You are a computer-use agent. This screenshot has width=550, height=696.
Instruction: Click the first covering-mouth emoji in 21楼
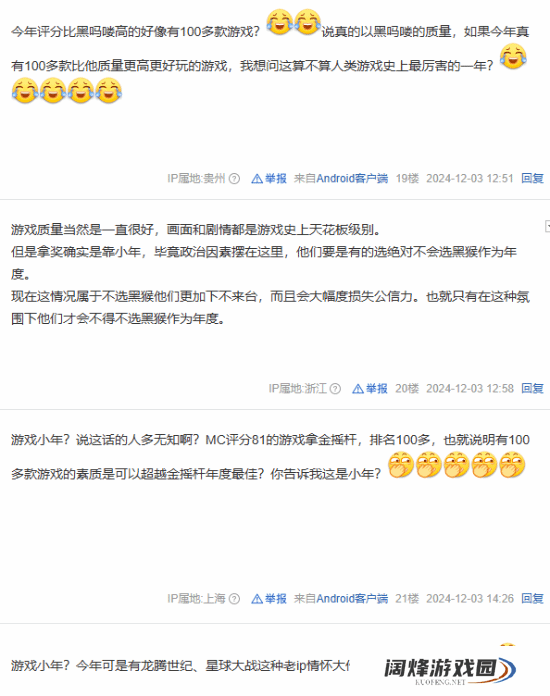point(401,465)
